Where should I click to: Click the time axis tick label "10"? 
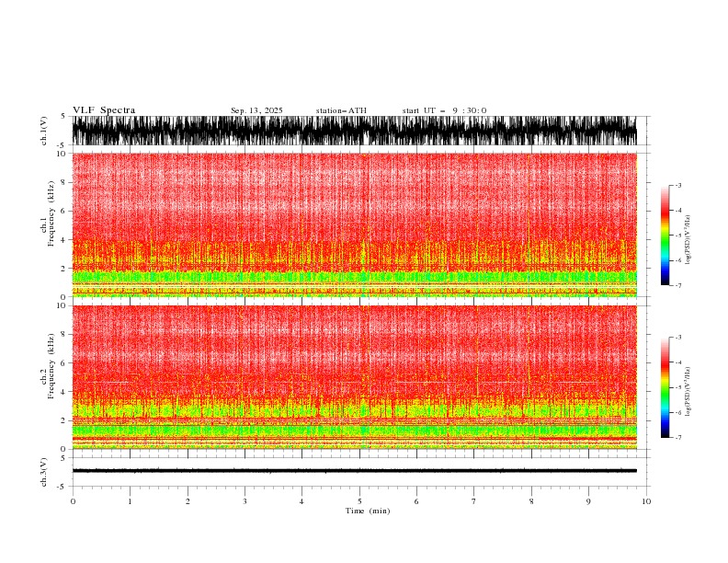pos(646,501)
